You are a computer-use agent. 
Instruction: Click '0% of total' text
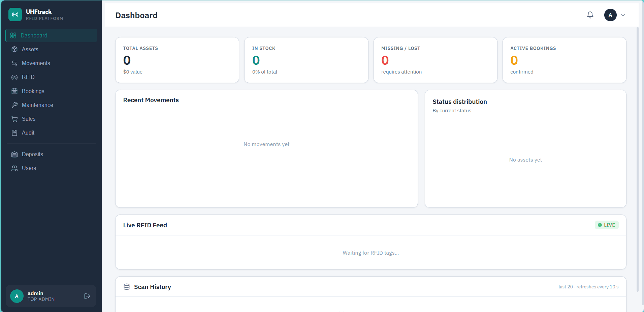click(265, 72)
